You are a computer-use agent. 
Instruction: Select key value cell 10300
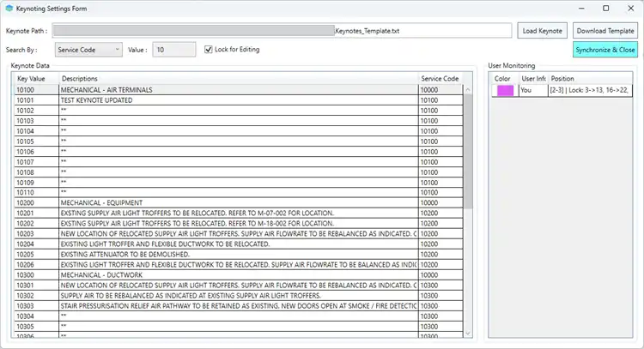pyautogui.click(x=37, y=274)
